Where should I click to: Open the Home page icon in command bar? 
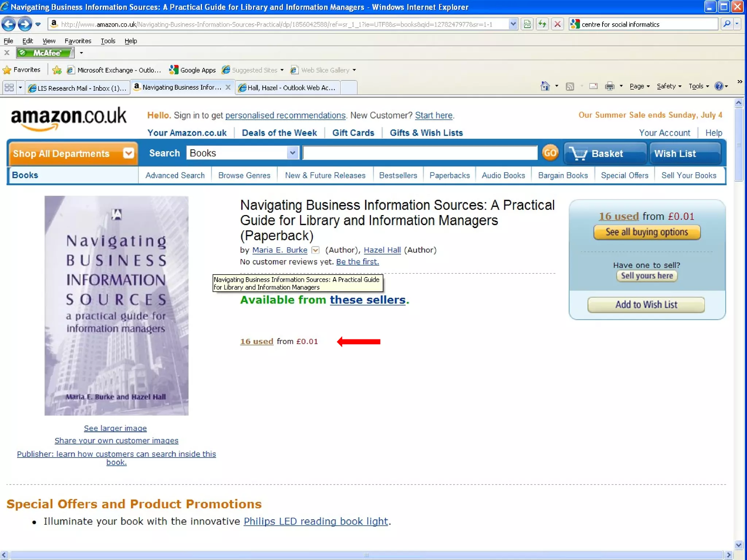coord(545,86)
